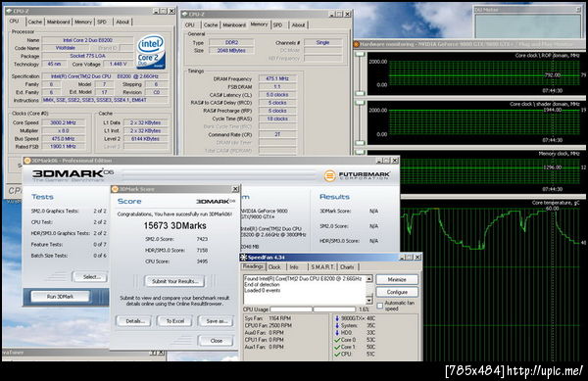Click the SpeedFan title bar icon
This screenshot has height=381, width=588.
pos(244,258)
